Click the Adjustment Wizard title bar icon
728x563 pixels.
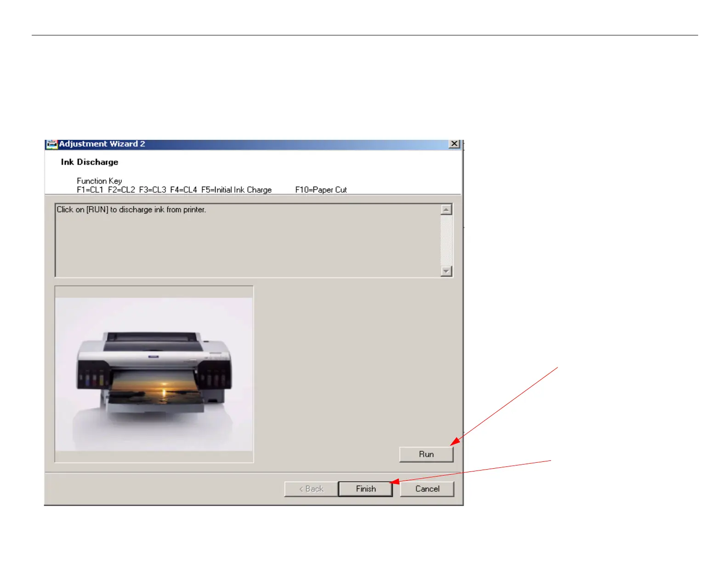(51, 144)
